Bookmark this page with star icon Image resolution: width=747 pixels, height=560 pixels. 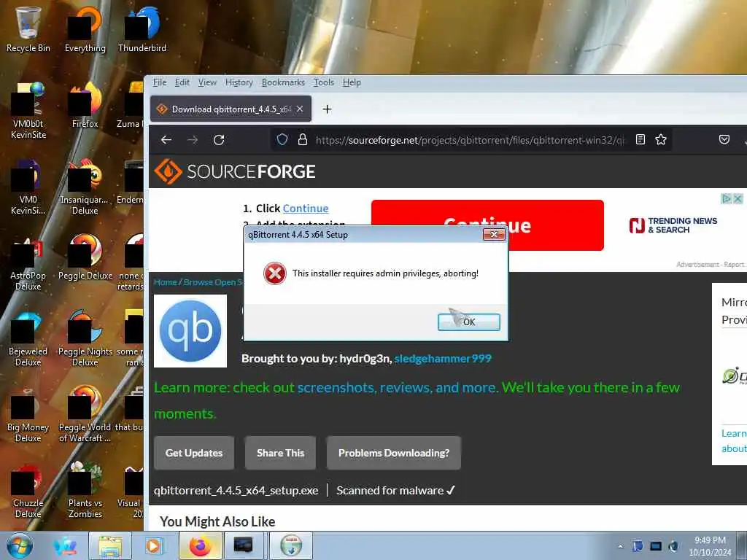point(661,139)
